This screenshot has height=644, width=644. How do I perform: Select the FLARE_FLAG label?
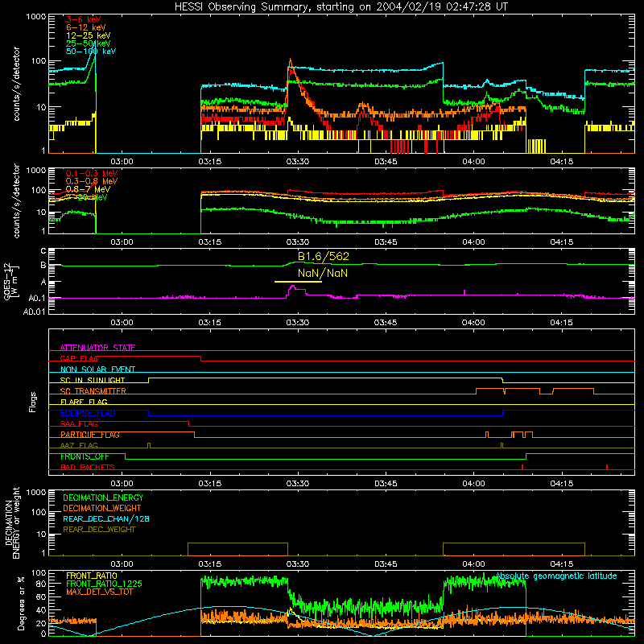[84, 402]
